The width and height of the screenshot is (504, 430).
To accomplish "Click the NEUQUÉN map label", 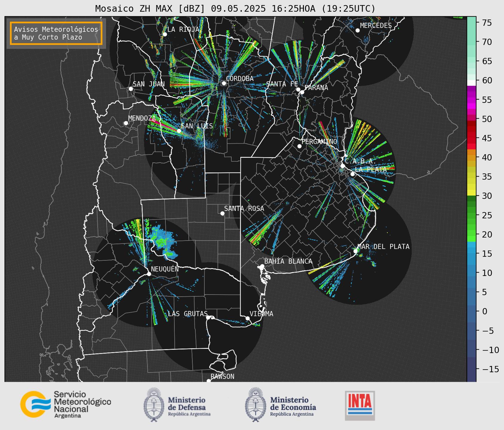I will (x=165, y=269).
